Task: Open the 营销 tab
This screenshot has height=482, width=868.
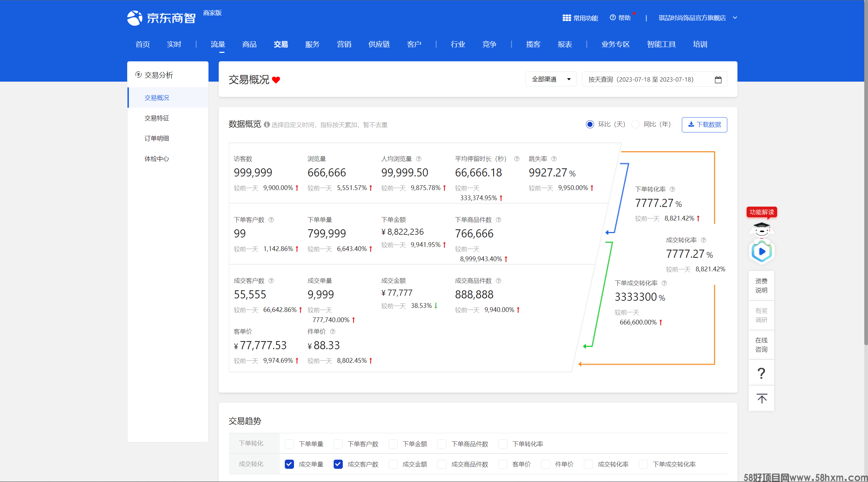Action: 344,44
